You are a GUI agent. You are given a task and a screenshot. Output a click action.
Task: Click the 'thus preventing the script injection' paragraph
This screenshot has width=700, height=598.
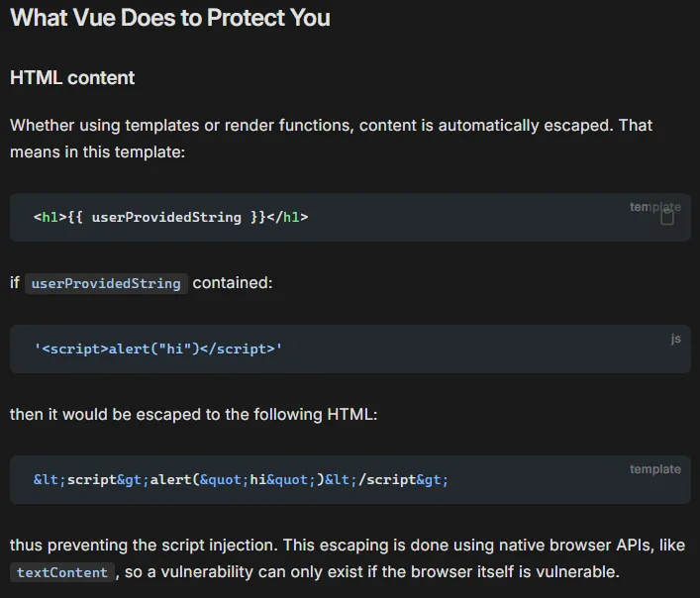pos(348,558)
